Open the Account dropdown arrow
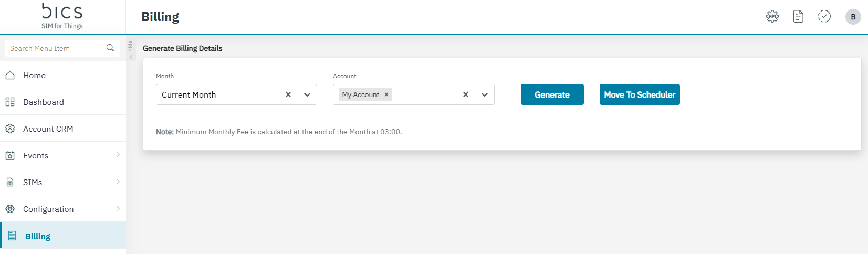The image size is (868, 254). [485, 94]
